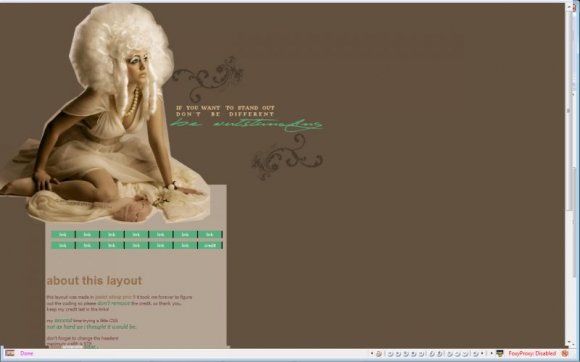Click the 'Done' status text in the status bar
The image size is (580, 362).
tap(27, 353)
